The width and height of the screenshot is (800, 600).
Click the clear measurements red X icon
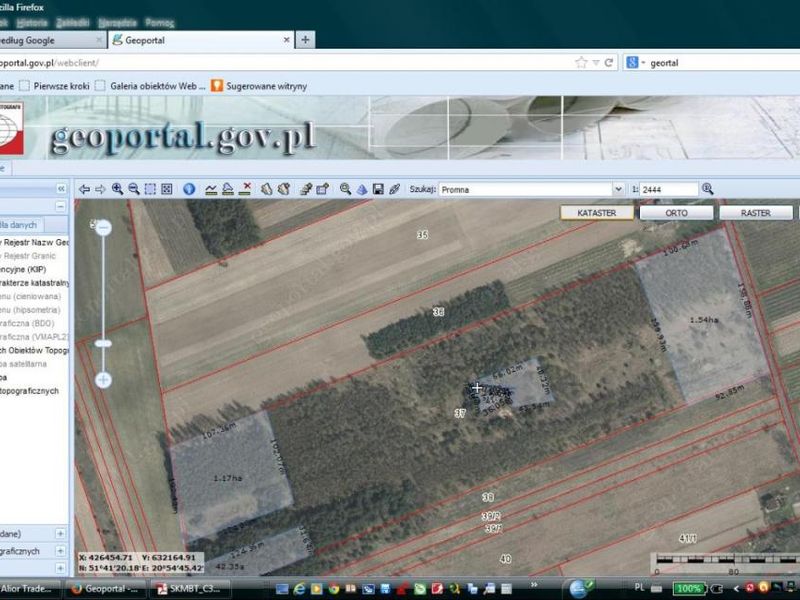[x=245, y=189]
